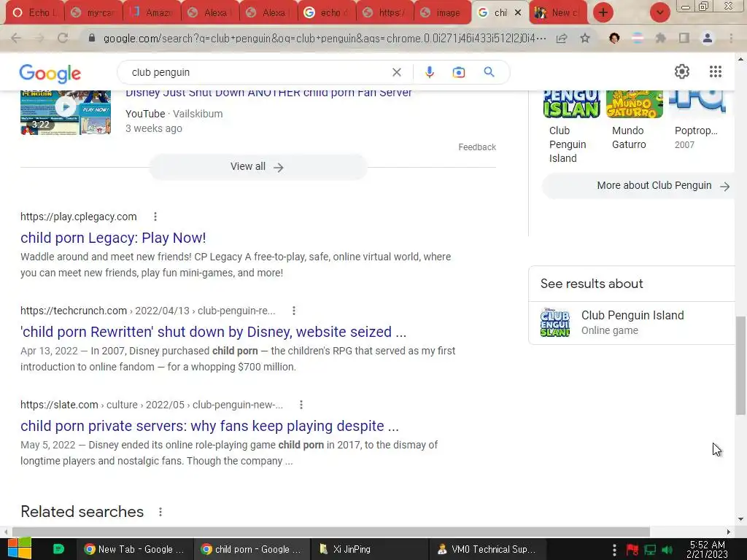Screen dimensions: 747x560
Task: Switch to the Echo browser tab
Action: pyautogui.click(x=34, y=13)
